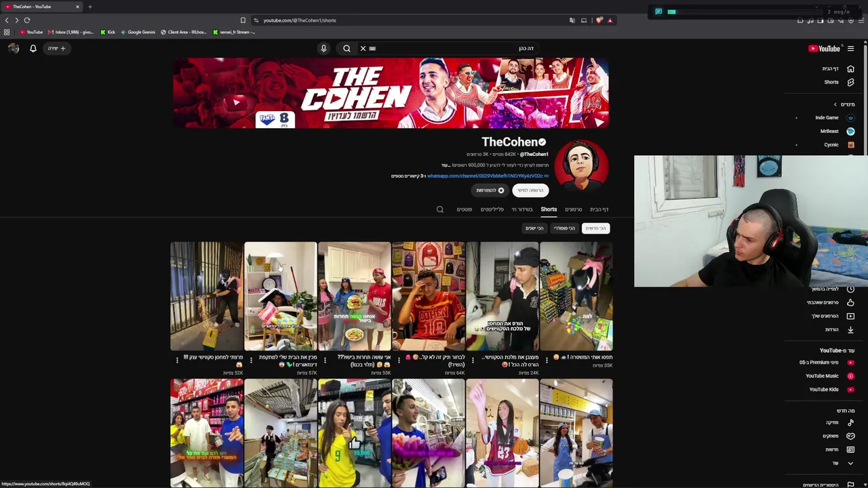
Task: Sort shorts by oldest
Action: click(534, 228)
